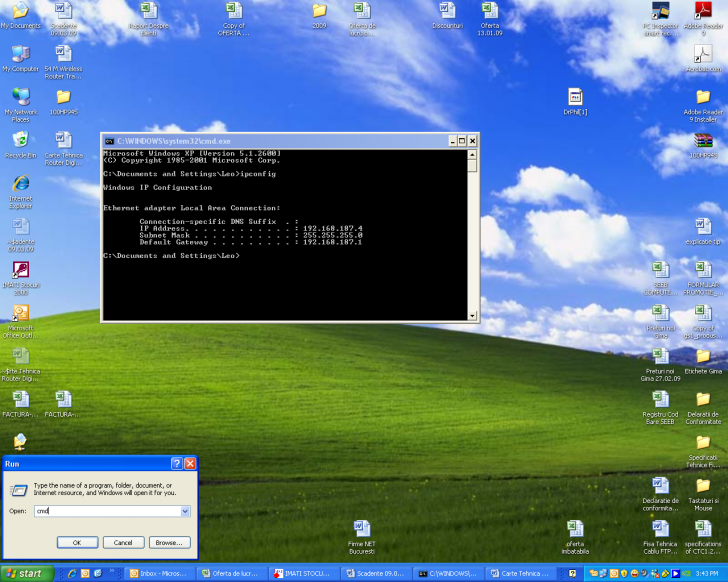Open the Recycle Bin icon
728x582 pixels.
click(20, 140)
